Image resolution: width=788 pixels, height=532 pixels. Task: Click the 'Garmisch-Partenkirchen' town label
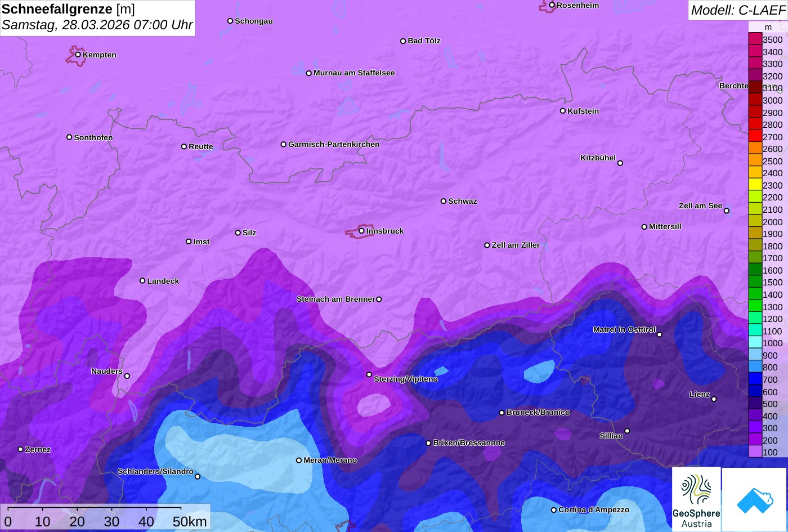click(334, 144)
